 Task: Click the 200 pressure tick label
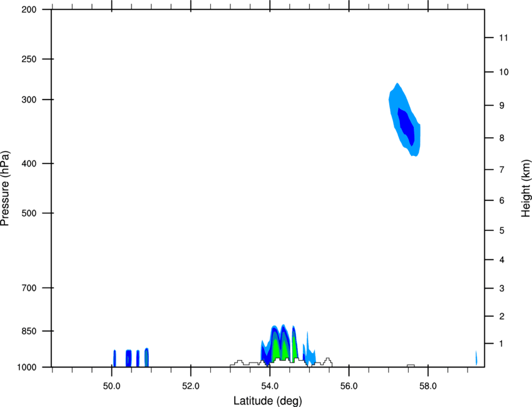coord(29,10)
